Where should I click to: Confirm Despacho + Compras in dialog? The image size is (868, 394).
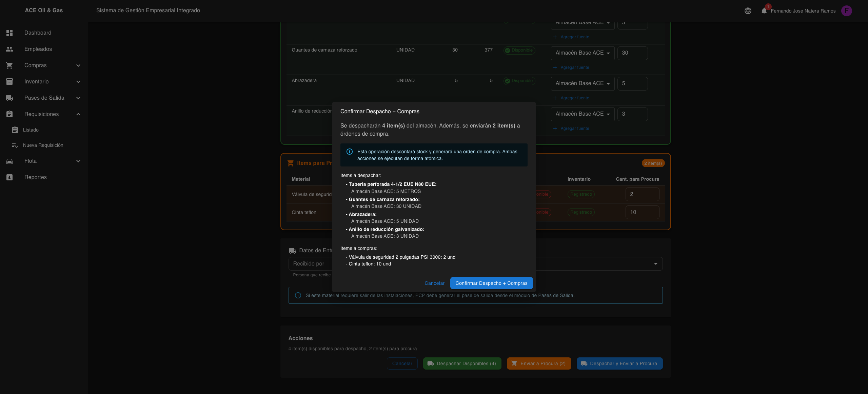(x=491, y=283)
